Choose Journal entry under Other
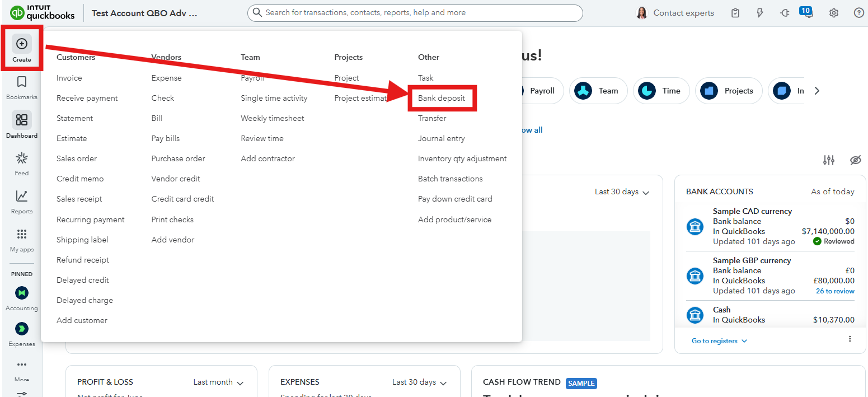Viewport: 868px width, 397px height. click(x=442, y=139)
